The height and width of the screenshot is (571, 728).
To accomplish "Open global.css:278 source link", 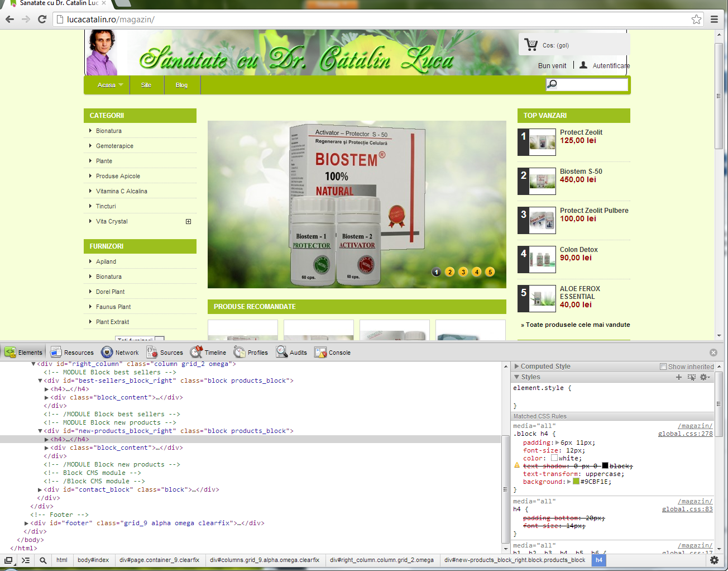I will tap(685, 434).
